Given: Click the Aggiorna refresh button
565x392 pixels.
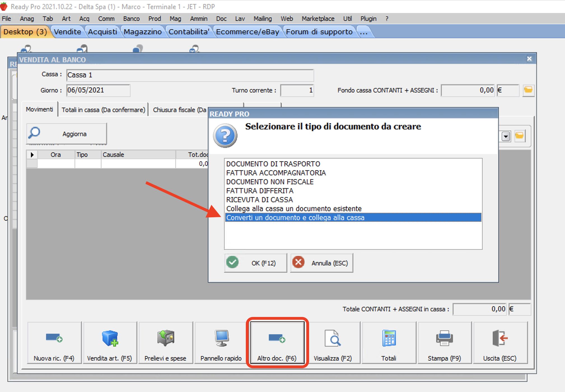Looking at the screenshot, I should [67, 134].
